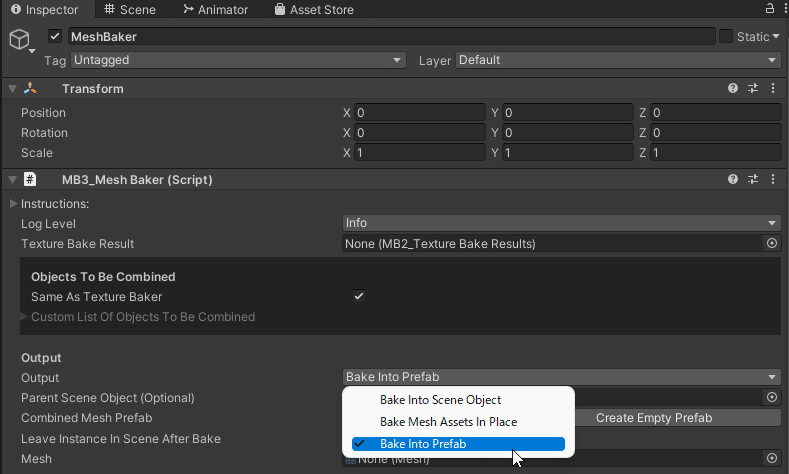Toggle the Static checkbox

[726, 36]
